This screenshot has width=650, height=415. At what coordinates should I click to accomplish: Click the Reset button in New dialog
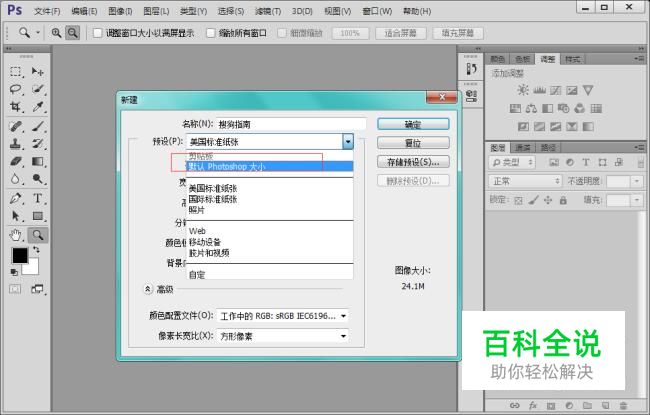(413, 143)
